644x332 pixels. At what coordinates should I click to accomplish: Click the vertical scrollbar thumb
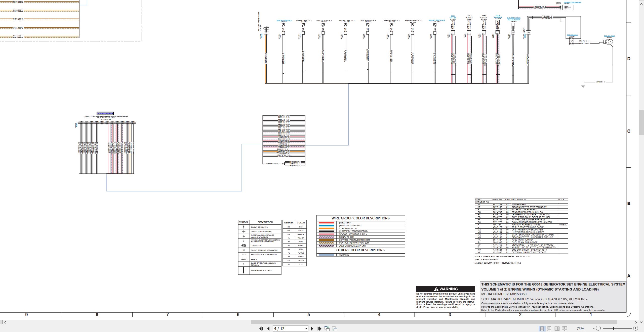click(641, 123)
